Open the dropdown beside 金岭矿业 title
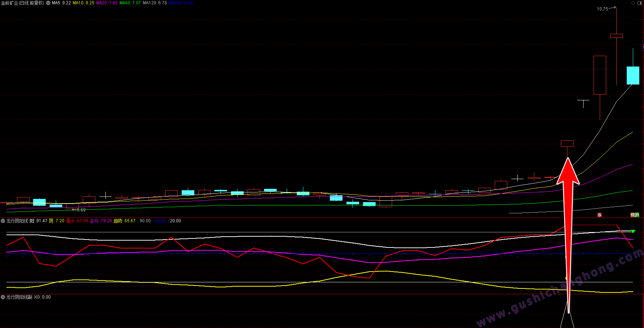This screenshot has height=328, width=644. 48,3
